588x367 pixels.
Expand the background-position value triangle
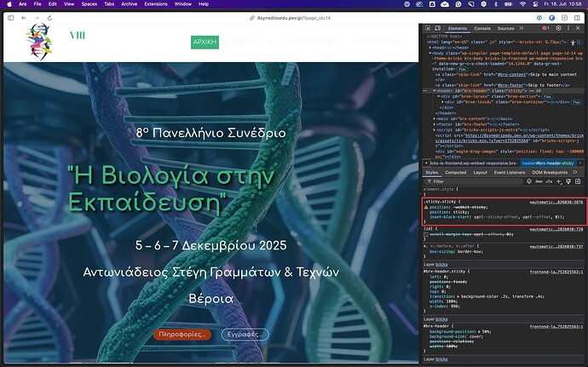pyautogui.click(x=480, y=332)
